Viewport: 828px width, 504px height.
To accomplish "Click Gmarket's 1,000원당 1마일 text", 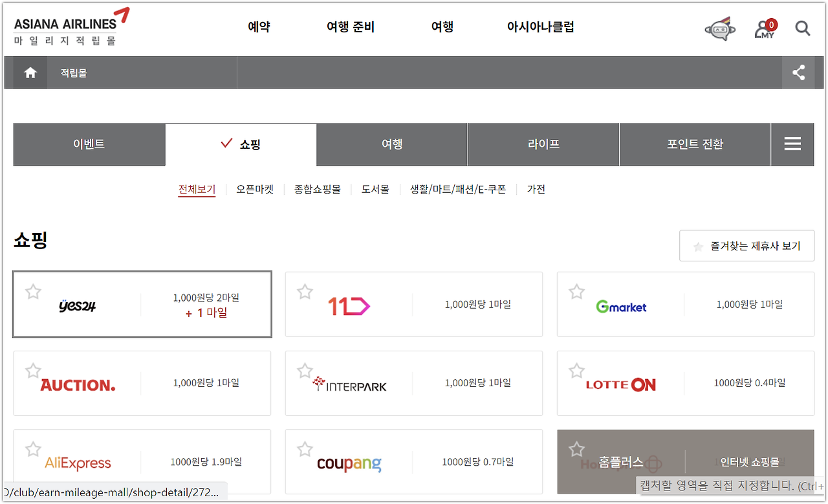I will 750,304.
